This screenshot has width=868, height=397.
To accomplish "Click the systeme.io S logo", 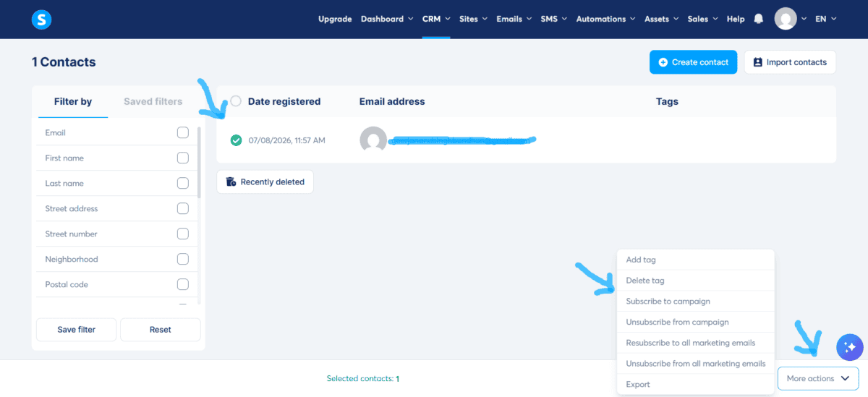I will tap(42, 20).
